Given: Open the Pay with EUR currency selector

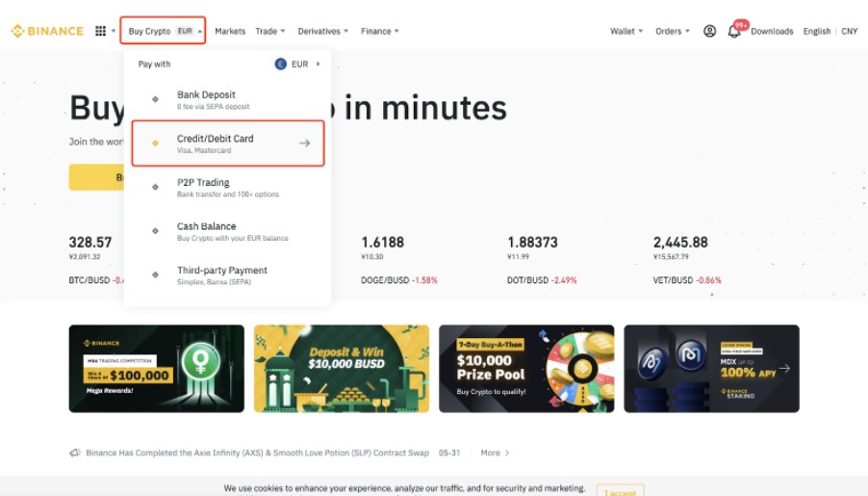Looking at the screenshot, I should [297, 65].
